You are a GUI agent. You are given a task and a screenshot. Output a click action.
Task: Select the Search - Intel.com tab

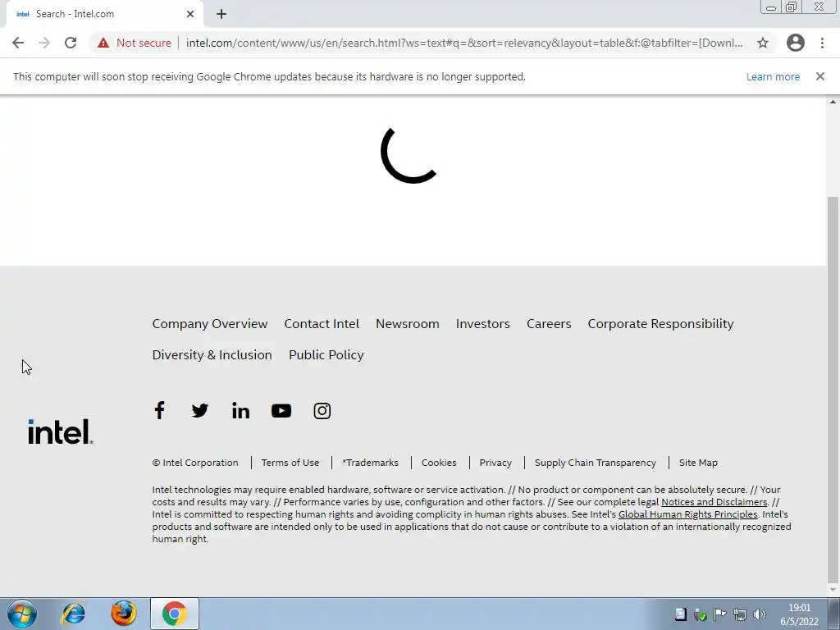(x=104, y=14)
